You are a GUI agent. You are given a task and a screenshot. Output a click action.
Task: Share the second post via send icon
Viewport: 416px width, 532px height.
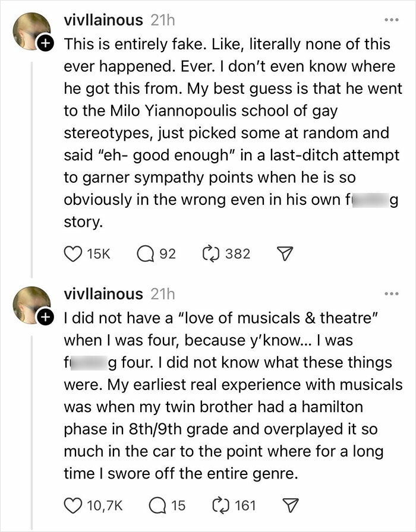pos(289,506)
